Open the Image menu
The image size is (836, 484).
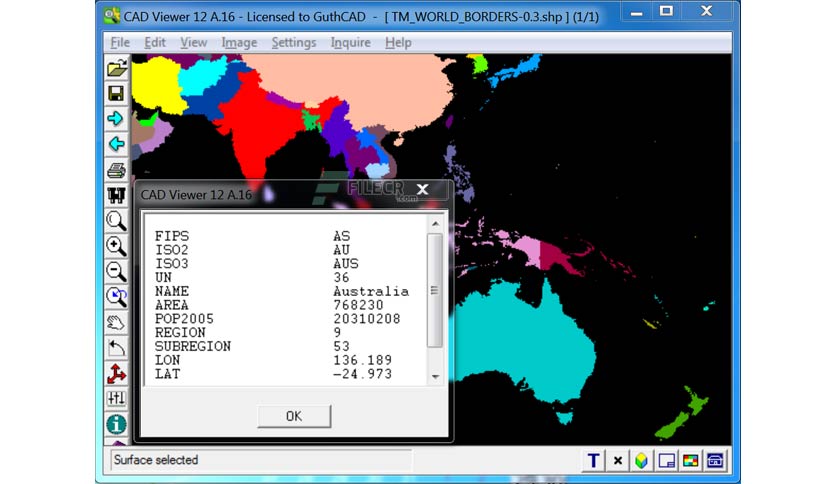[239, 43]
